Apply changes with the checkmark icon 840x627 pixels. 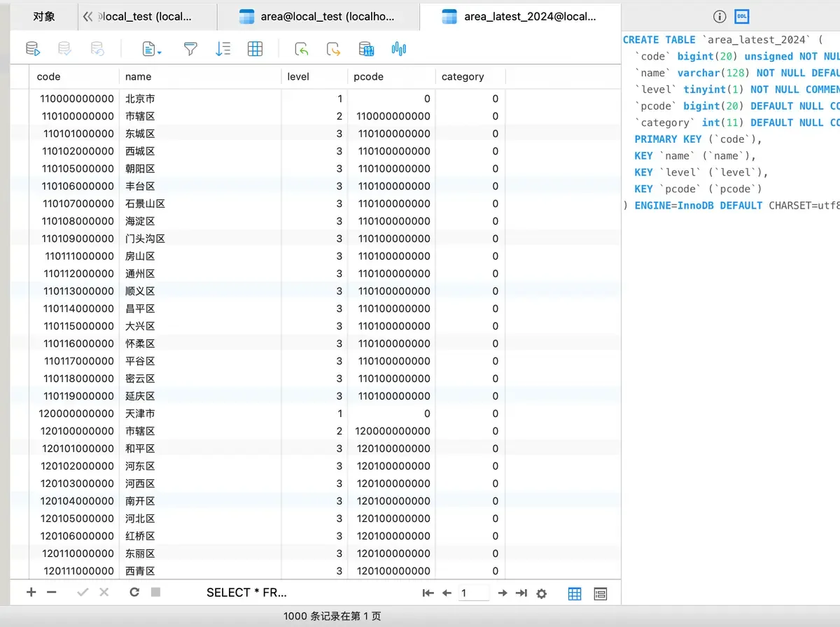click(83, 592)
